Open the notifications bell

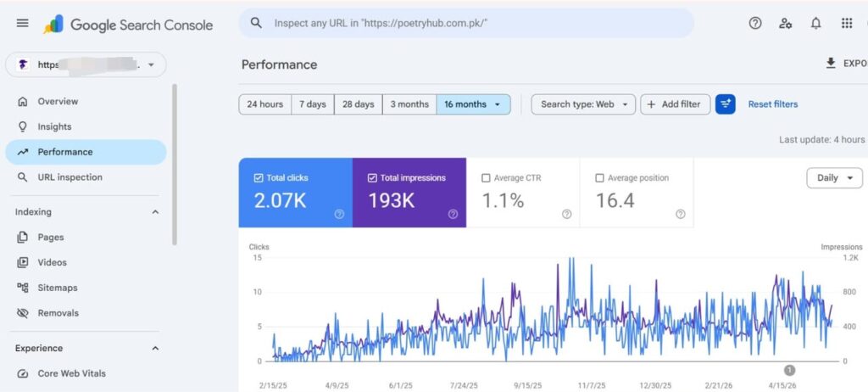pos(815,23)
